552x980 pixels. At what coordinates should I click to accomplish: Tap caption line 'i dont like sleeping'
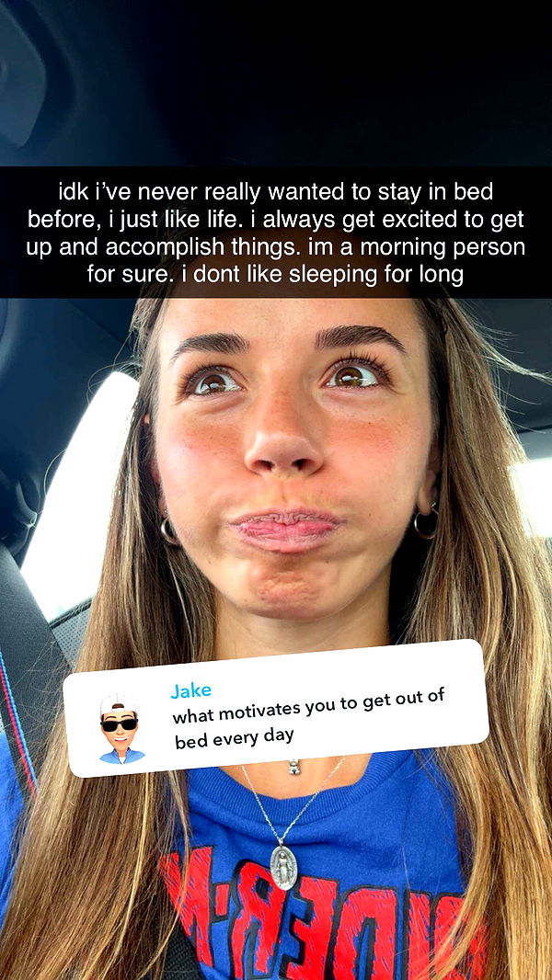[276, 275]
